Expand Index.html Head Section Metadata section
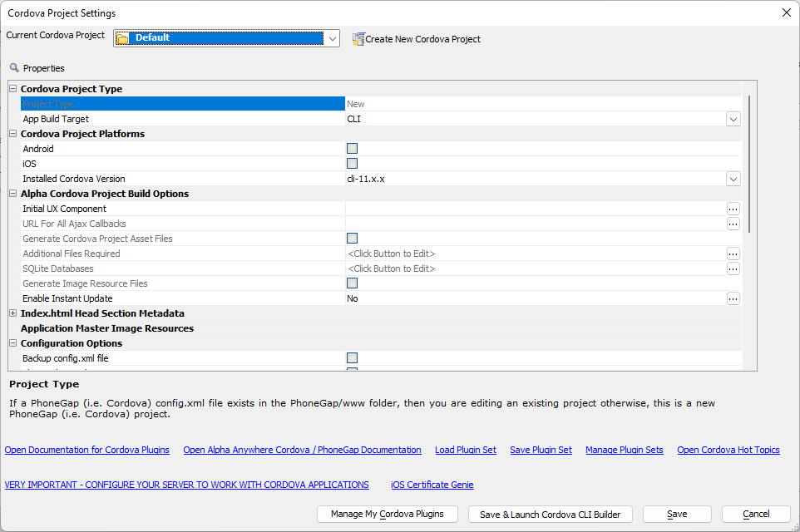The image size is (800, 532). click(13, 313)
